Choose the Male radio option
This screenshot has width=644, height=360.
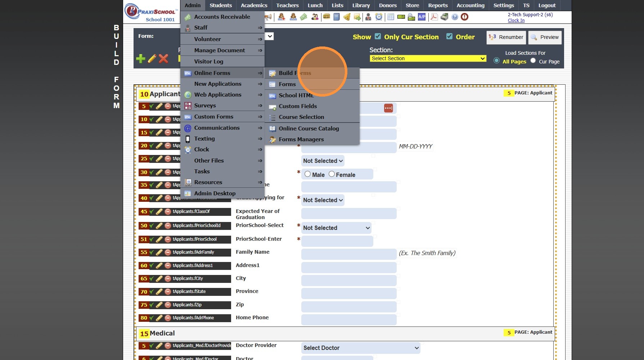307,174
